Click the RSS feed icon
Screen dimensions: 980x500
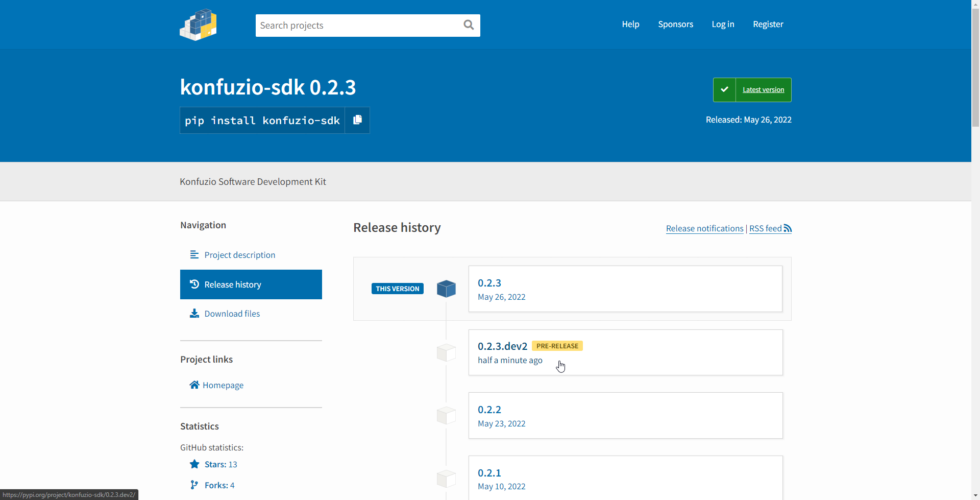[788, 228]
